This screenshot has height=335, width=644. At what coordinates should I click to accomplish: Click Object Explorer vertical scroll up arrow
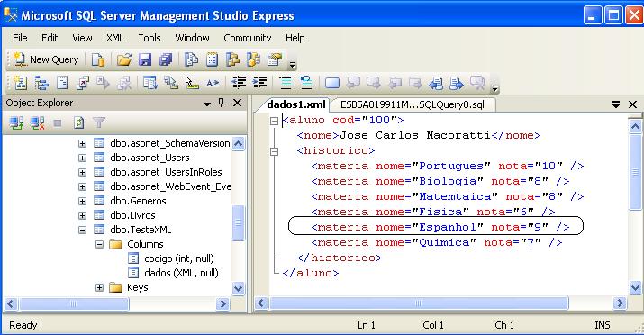click(238, 143)
